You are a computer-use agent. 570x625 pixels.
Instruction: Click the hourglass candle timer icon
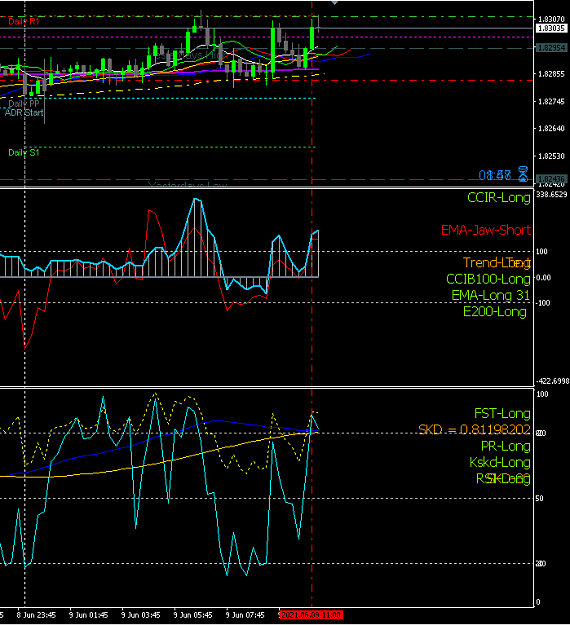tap(523, 174)
